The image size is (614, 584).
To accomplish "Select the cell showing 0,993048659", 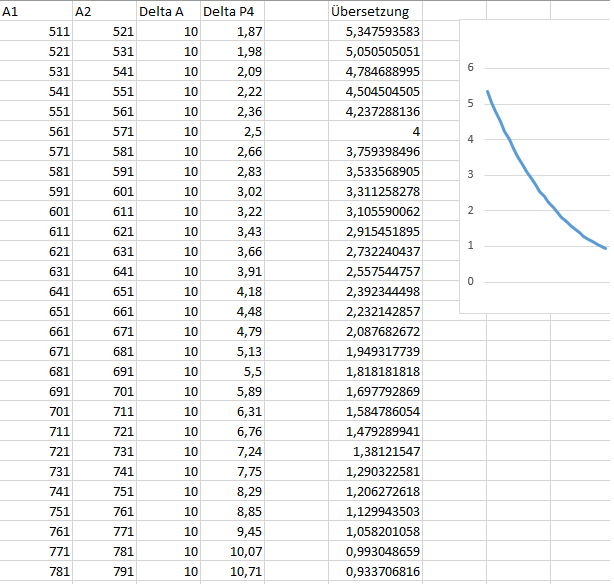I will [x=376, y=551].
